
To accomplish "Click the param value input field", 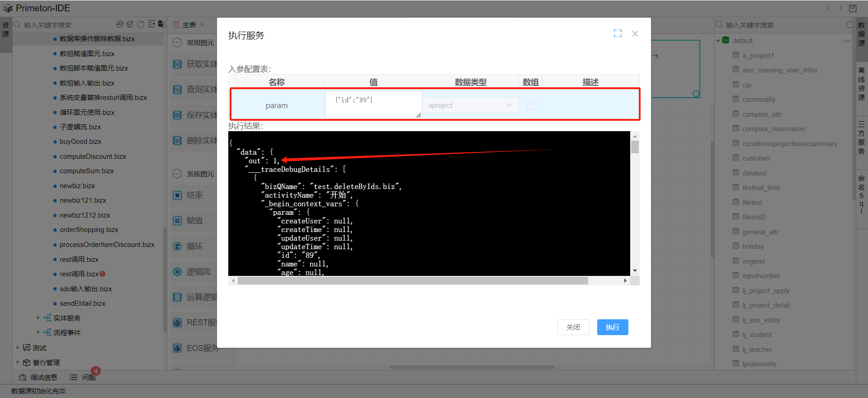I will (373, 105).
